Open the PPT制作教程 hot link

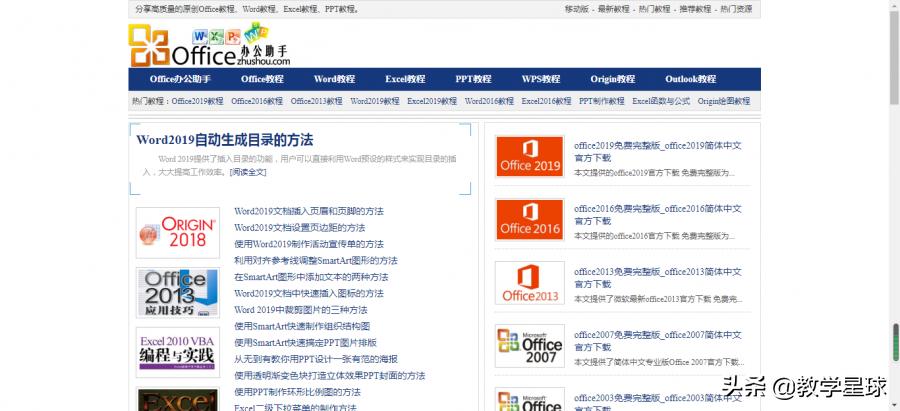(602, 101)
